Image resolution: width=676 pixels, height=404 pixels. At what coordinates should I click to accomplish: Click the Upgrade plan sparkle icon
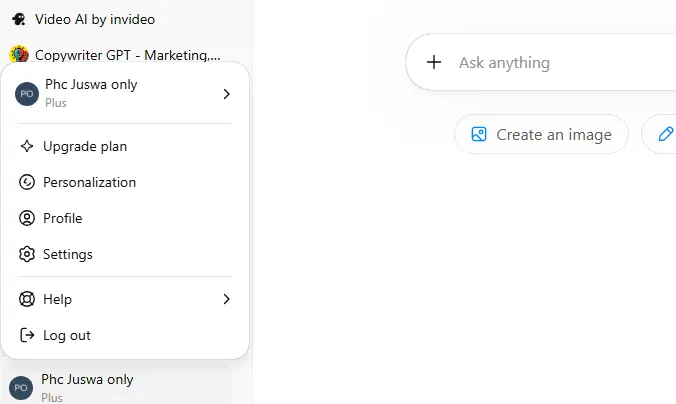[x=27, y=146]
